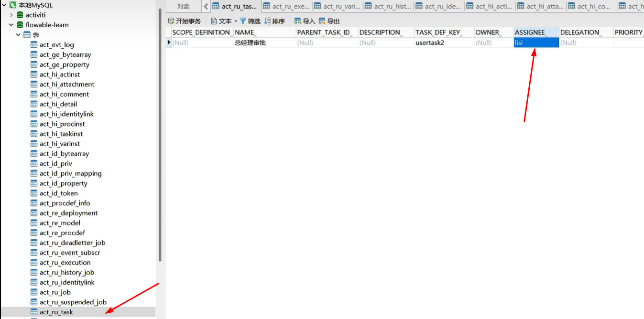Click the 导出 export button label
The height and width of the screenshot is (319, 644).
click(333, 21)
